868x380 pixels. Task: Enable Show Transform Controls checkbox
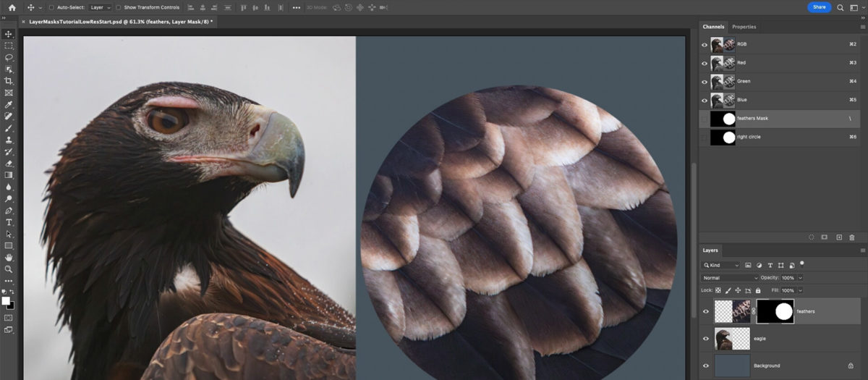119,7
